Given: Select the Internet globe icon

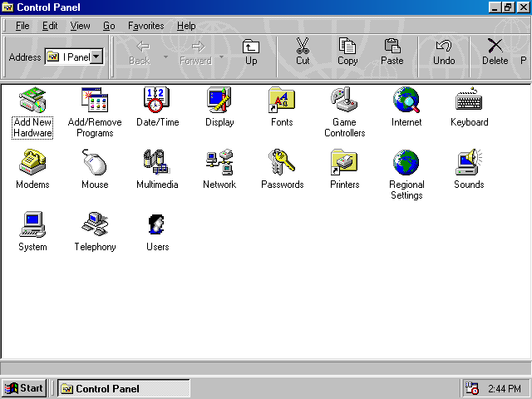Looking at the screenshot, I should tap(406, 101).
